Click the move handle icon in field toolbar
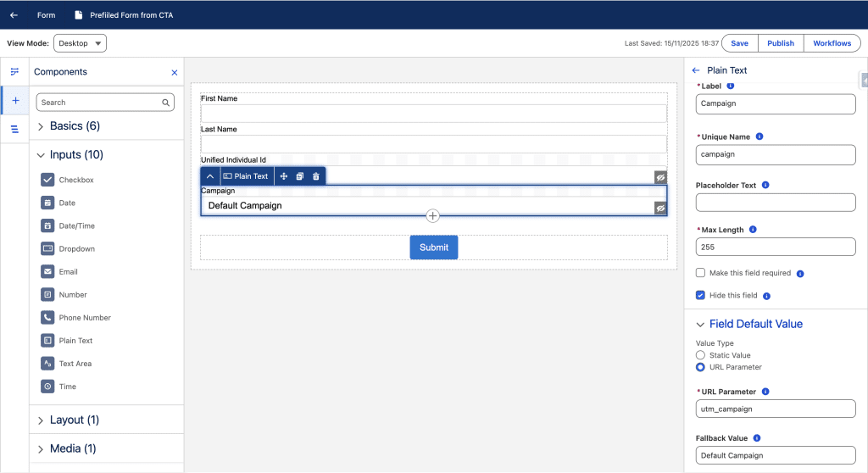Viewport: 868px width, 473px height. coord(284,176)
